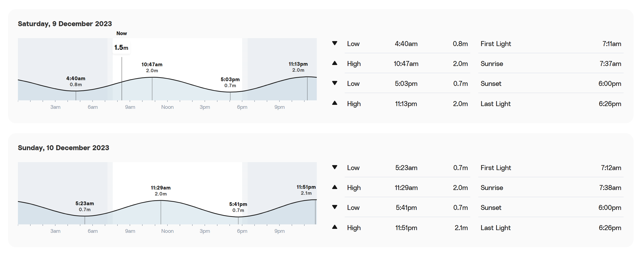The height and width of the screenshot is (256, 644).
Task: Click the down arrow beside Saturday 5:03pm low
Action: tap(334, 83)
